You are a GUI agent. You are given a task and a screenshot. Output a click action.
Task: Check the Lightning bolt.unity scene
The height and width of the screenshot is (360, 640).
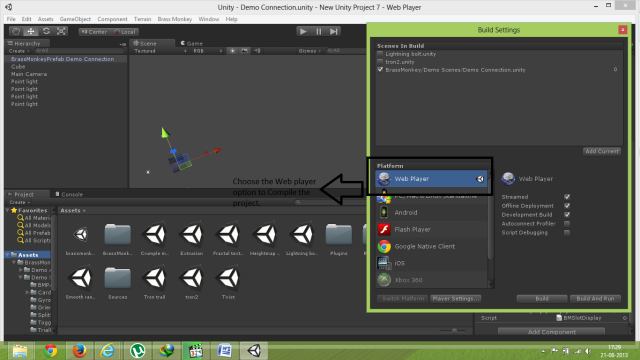(x=380, y=54)
